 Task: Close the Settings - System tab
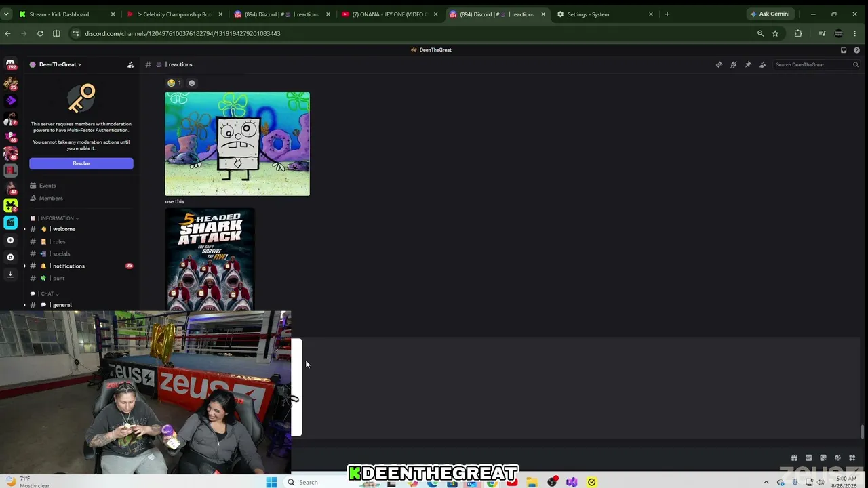pos(651,14)
